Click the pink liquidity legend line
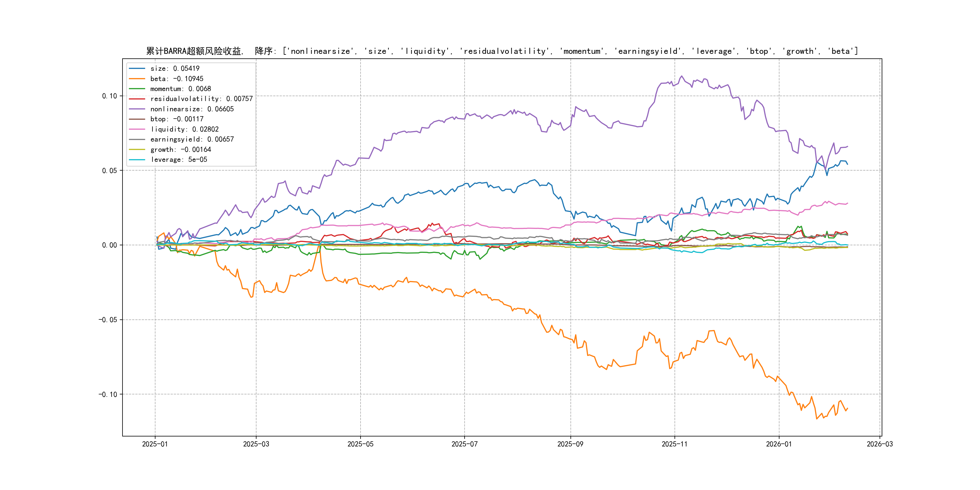Image resolution: width=980 pixels, height=490 pixels. tap(137, 129)
